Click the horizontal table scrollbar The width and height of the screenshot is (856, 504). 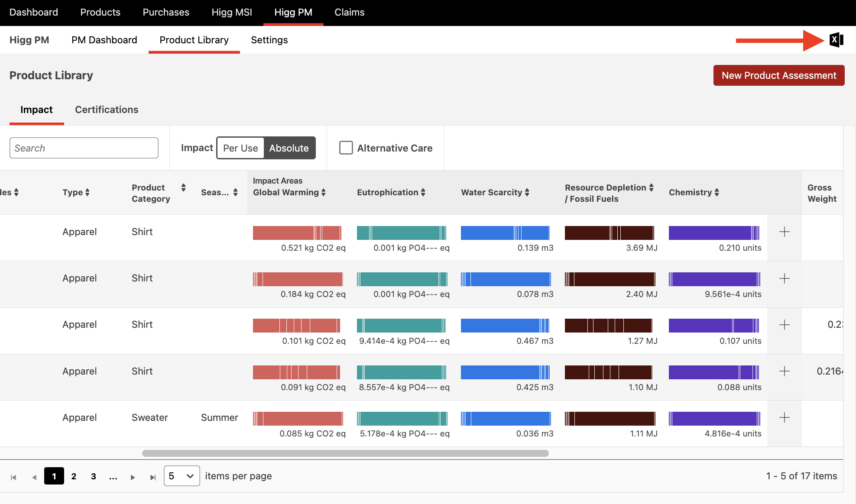[345, 453]
